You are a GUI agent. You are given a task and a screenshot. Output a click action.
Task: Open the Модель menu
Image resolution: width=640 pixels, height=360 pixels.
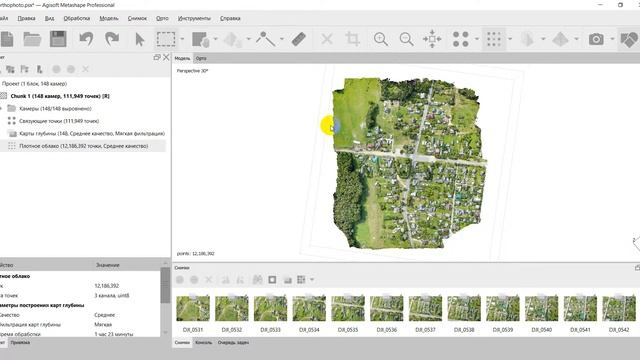pyautogui.click(x=109, y=18)
